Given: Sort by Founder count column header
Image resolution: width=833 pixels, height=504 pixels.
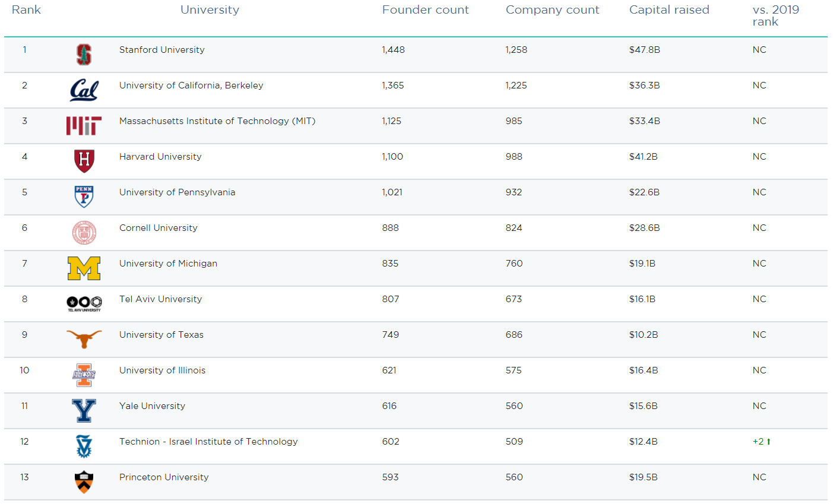Looking at the screenshot, I should point(425,9).
